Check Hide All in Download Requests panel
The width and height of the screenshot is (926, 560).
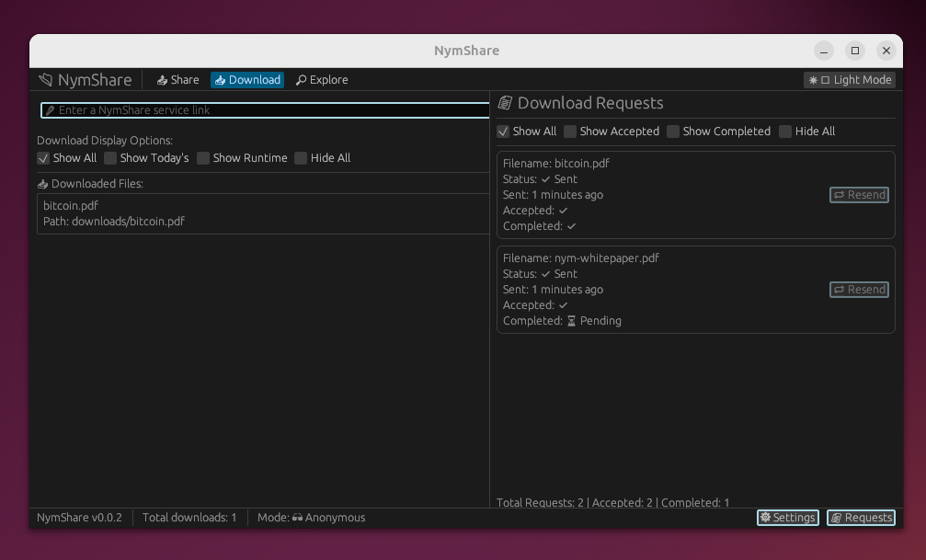coord(785,131)
